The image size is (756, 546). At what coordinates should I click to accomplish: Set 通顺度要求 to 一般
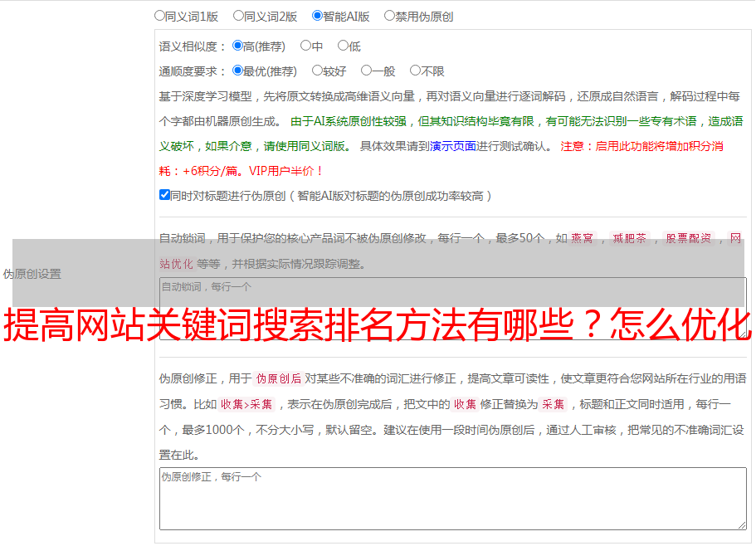[366, 71]
